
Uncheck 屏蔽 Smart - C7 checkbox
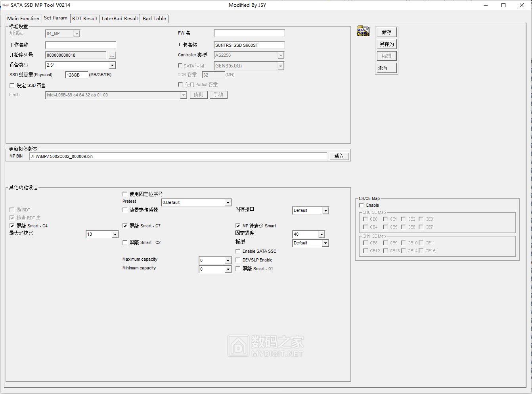point(125,226)
